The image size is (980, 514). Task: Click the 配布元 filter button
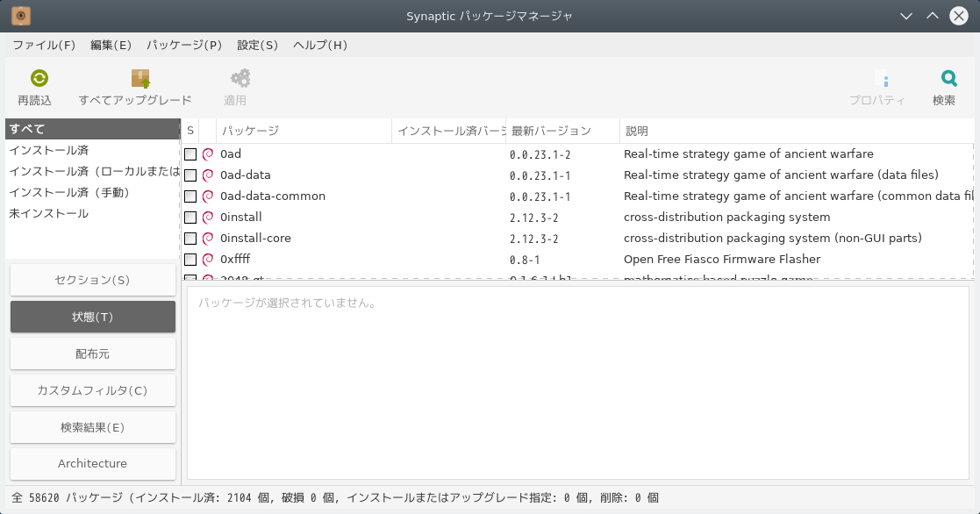coord(92,353)
